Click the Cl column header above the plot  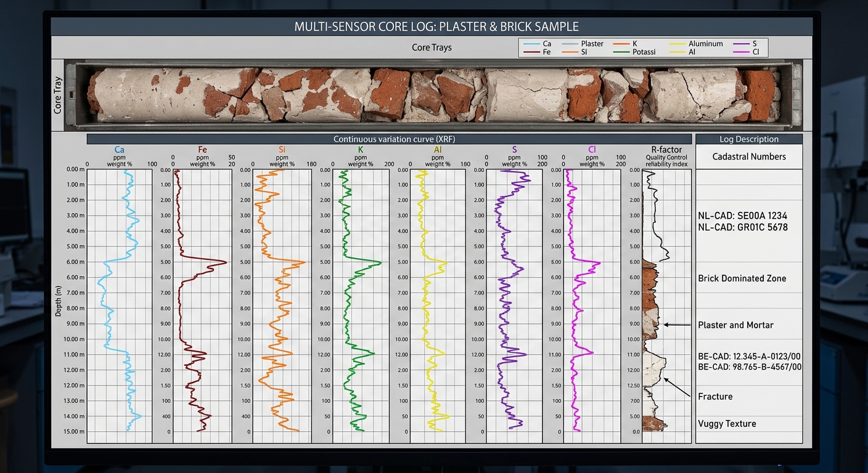[x=592, y=150]
